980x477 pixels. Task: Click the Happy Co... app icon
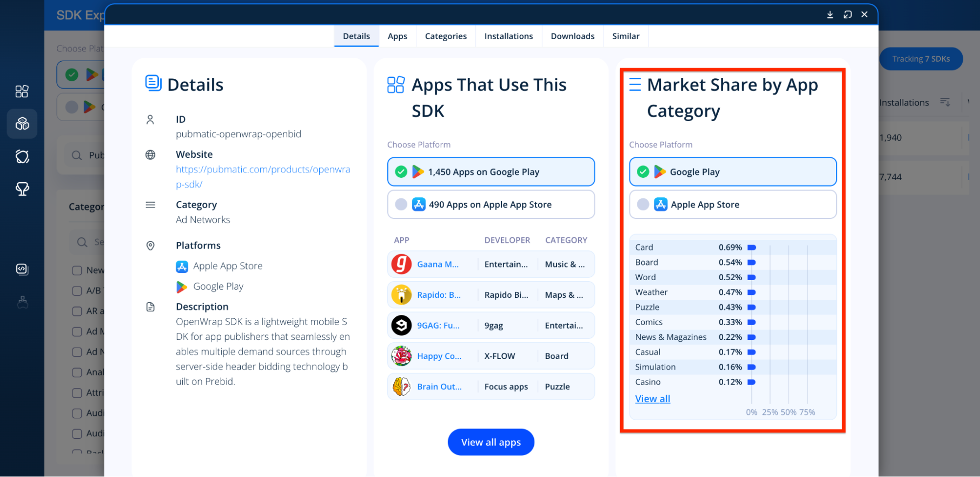401,356
